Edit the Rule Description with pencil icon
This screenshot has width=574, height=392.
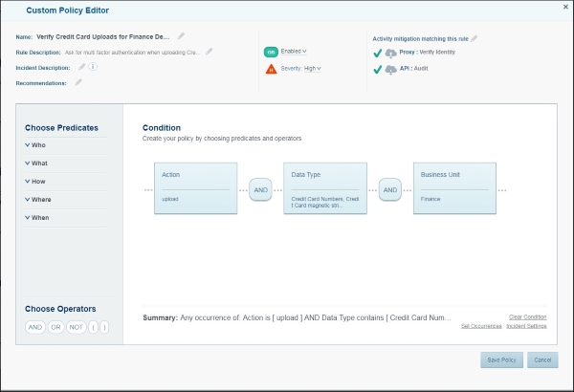[x=210, y=52]
